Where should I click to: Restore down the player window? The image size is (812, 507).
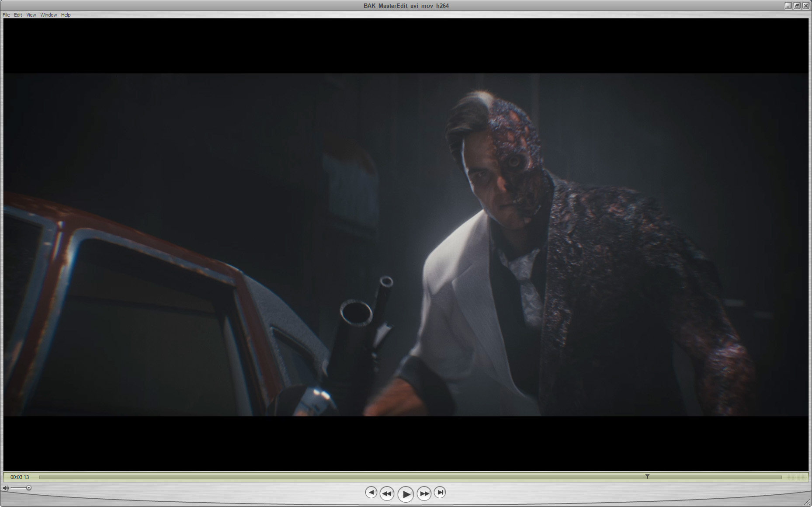797,6
